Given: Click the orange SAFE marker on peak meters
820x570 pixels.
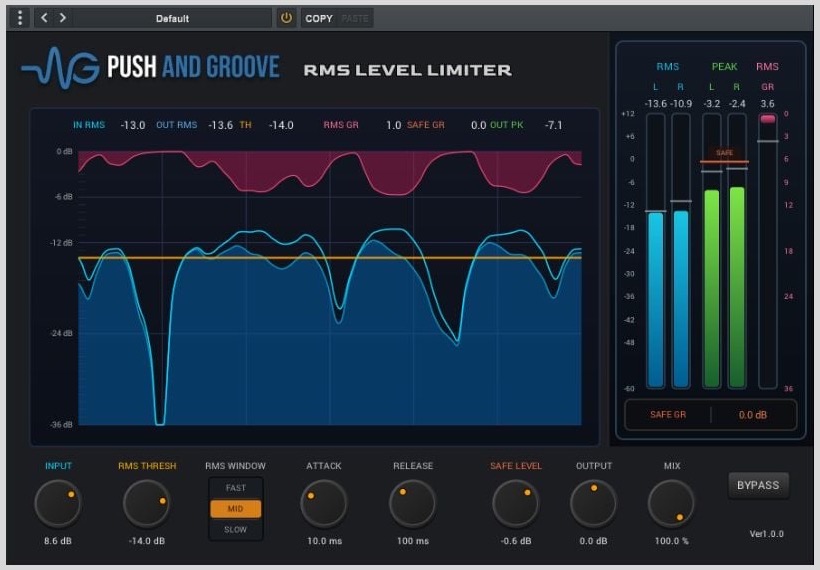Looking at the screenshot, I should pyautogui.click(x=724, y=155).
